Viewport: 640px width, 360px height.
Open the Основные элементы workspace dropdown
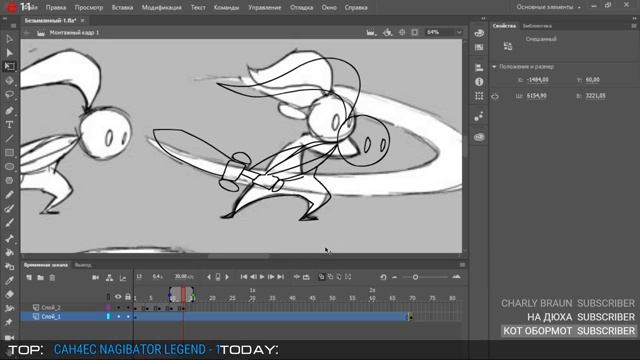pyautogui.click(x=548, y=7)
